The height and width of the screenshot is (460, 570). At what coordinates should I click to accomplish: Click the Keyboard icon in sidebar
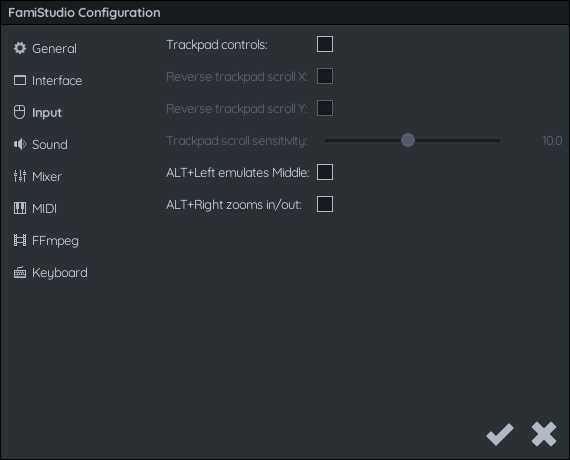[x=20, y=272]
